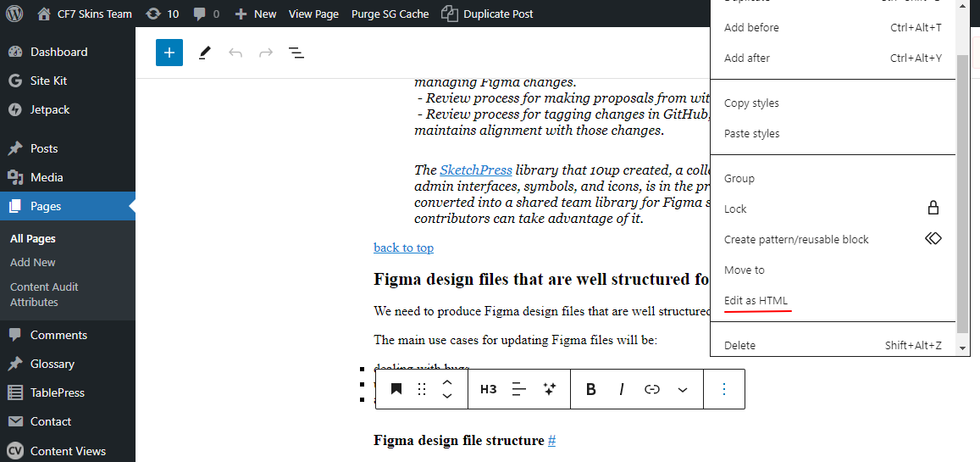Screen dimensions: 980x462
Task: Choose Create pattern/reusable block
Action: pyautogui.click(x=796, y=239)
